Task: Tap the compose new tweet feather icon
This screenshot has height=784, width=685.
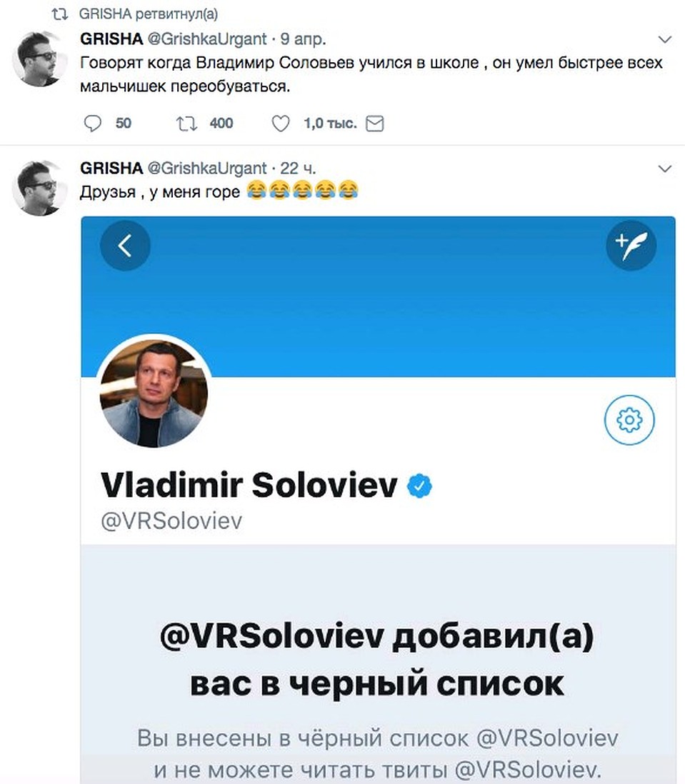Action: point(631,246)
